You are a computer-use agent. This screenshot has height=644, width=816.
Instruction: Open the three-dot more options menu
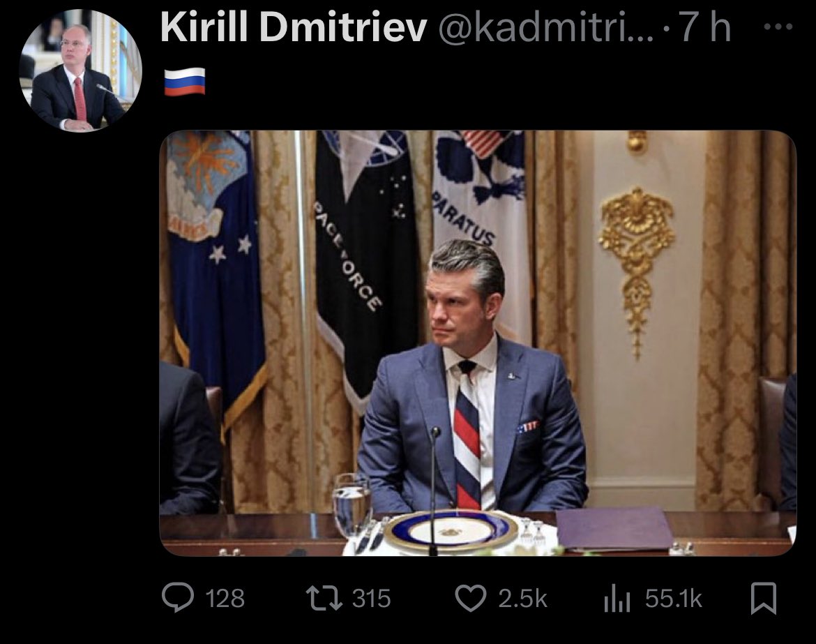tap(778, 28)
